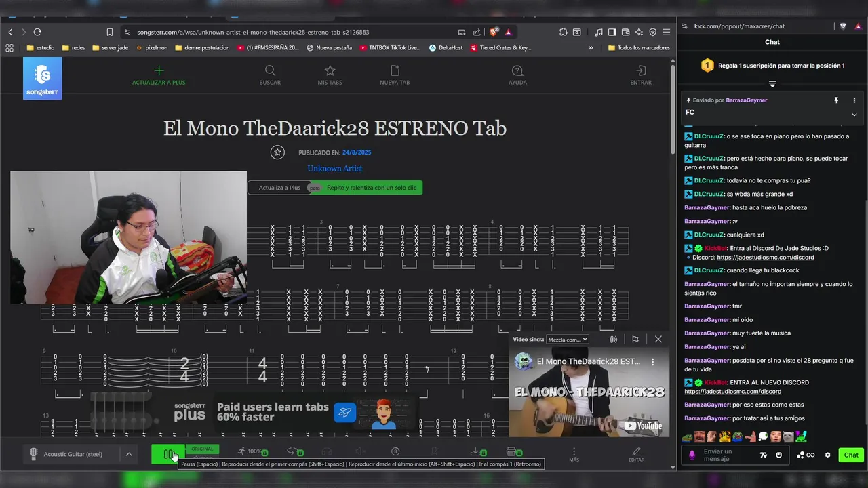Open the estudio bookmarks folder
Screen dimensions: 868x488
tap(41, 48)
